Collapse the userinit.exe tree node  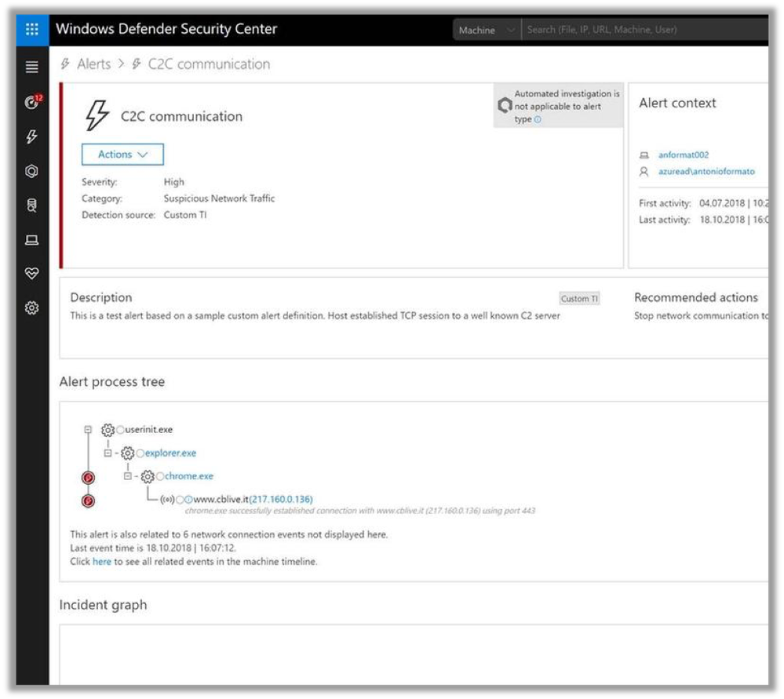tap(88, 430)
